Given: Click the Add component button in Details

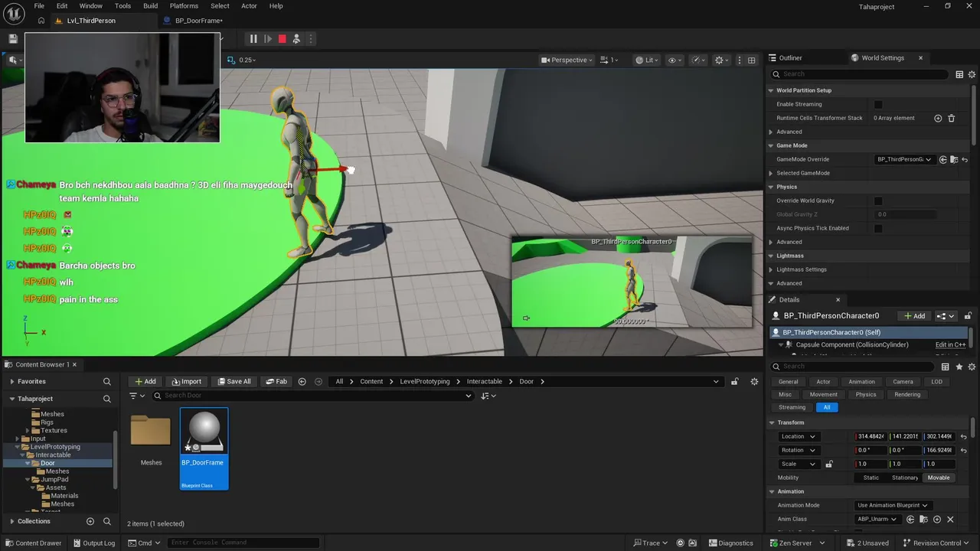Looking at the screenshot, I should (914, 316).
